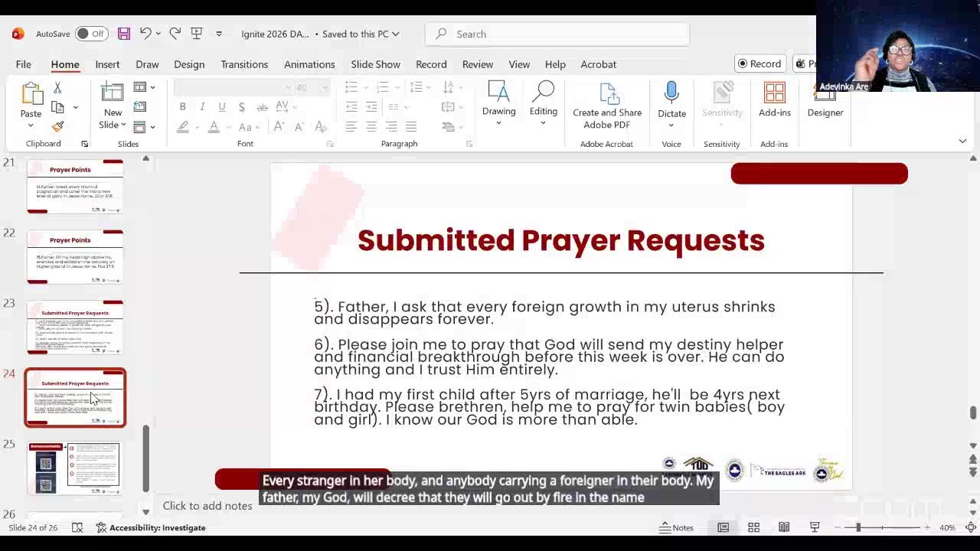Click the Dictate microphone icon

[671, 93]
